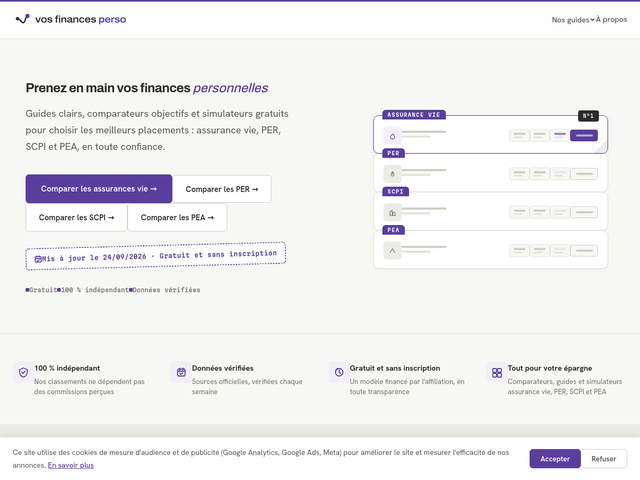The height and width of the screenshot is (480, 640).
Task: Click the PER label tab in illustration
Action: click(x=393, y=153)
